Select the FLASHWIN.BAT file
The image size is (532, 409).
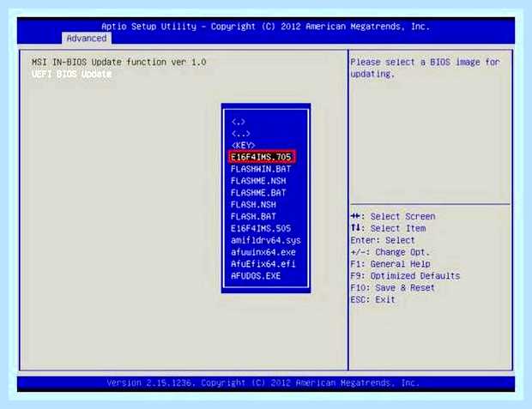(261, 169)
